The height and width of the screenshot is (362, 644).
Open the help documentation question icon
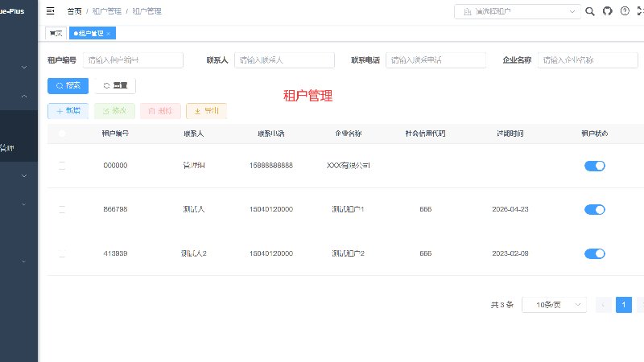coord(625,11)
